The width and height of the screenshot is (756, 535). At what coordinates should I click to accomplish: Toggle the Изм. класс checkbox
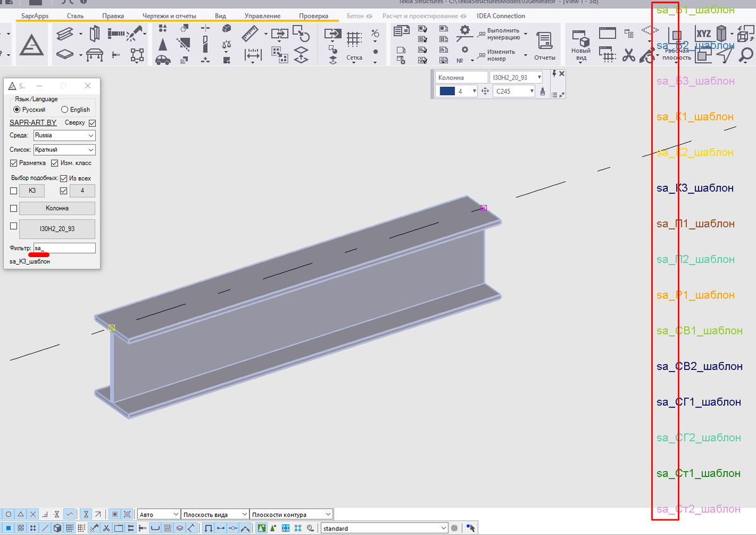pos(55,163)
